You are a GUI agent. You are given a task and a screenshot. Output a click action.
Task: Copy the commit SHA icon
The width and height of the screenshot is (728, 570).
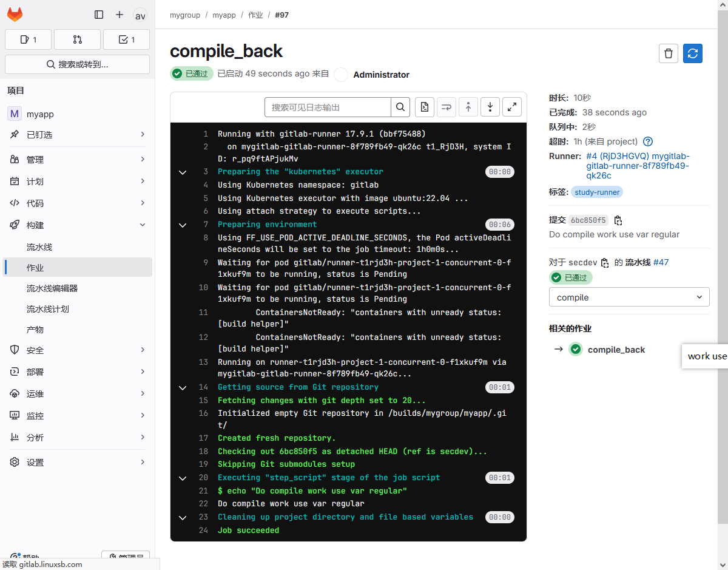coord(618,220)
